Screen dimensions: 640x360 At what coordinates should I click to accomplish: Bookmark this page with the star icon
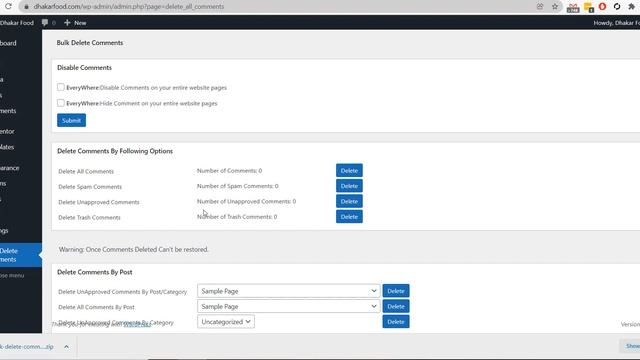click(x=555, y=7)
